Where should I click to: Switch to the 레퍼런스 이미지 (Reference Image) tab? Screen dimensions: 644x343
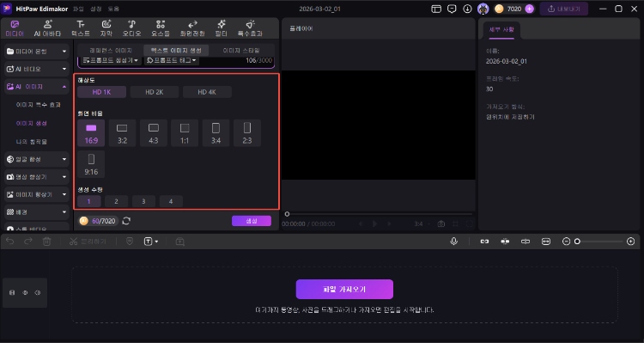[x=111, y=51]
